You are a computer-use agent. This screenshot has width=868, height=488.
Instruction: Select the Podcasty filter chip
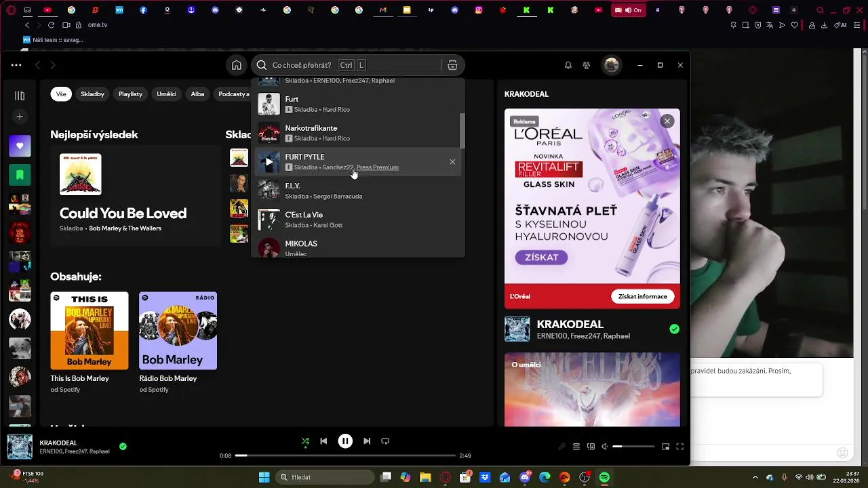click(233, 94)
